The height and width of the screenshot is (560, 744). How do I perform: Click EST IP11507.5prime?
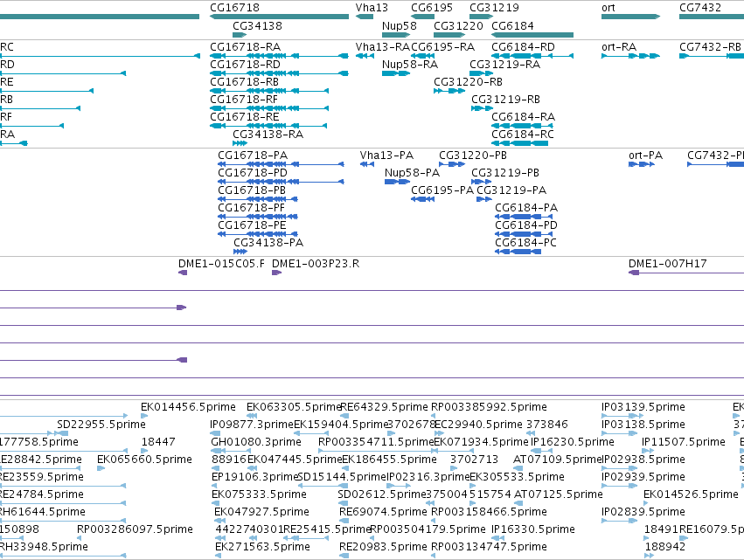[x=684, y=442]
